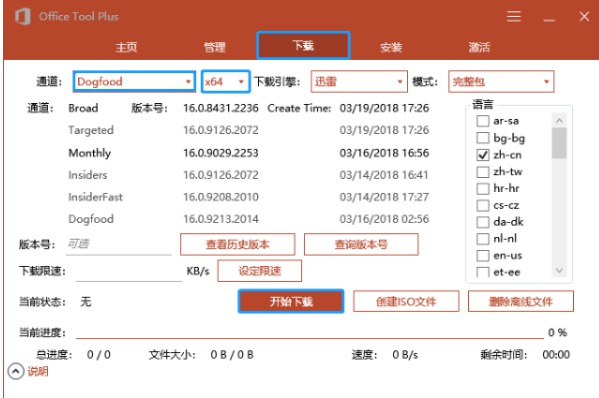The height and width of the screenshot is (398, 599).
Task: Click the 设定限速 button
Action: 259,271
